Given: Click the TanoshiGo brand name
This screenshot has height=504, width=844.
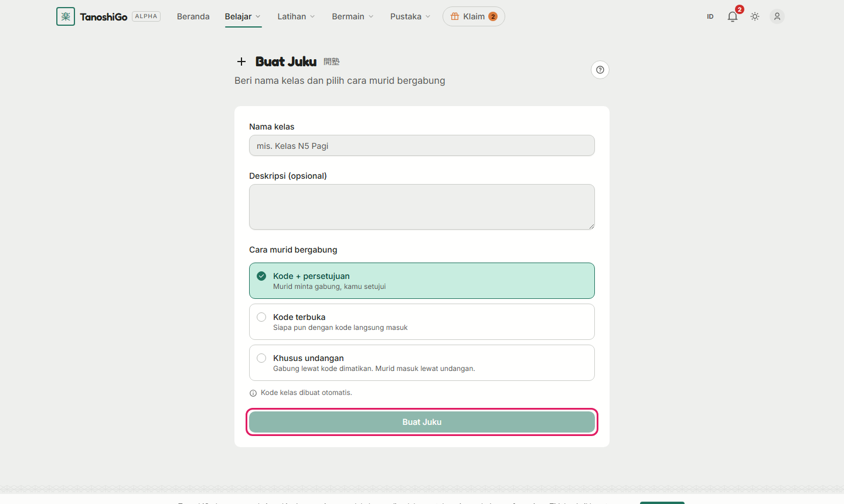Looking at the screenshot, I should tap(104, 17).
